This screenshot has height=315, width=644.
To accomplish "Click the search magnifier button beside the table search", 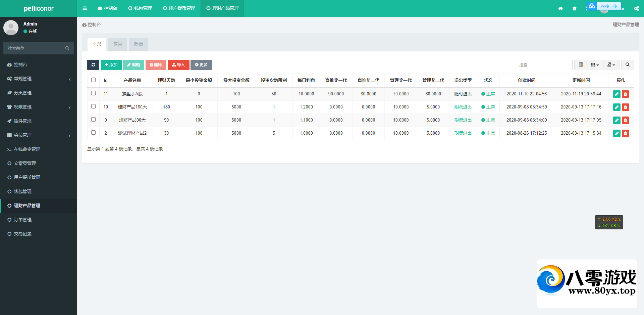I will [x=627, y=65].
